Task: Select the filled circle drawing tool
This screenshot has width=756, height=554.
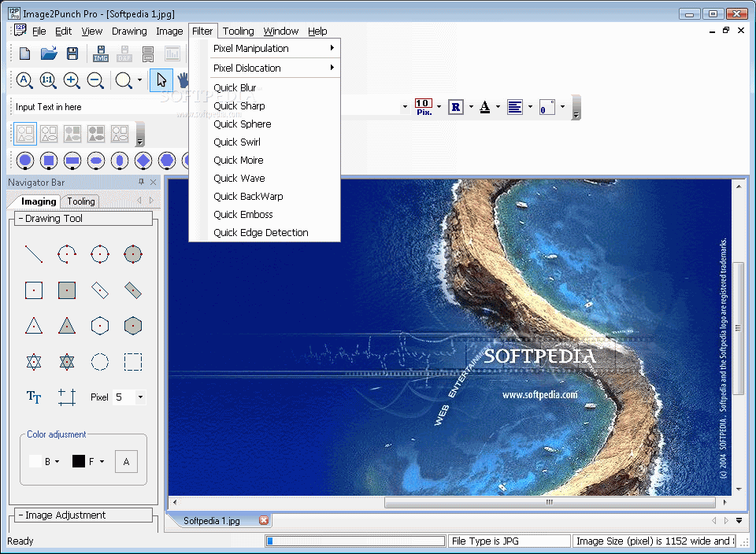Action: pos(132,254)
